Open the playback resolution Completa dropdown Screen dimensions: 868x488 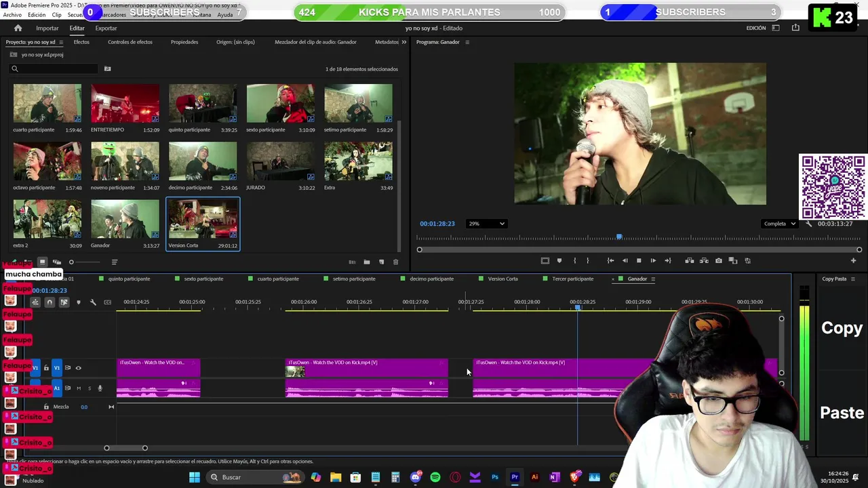click(778, 224)
